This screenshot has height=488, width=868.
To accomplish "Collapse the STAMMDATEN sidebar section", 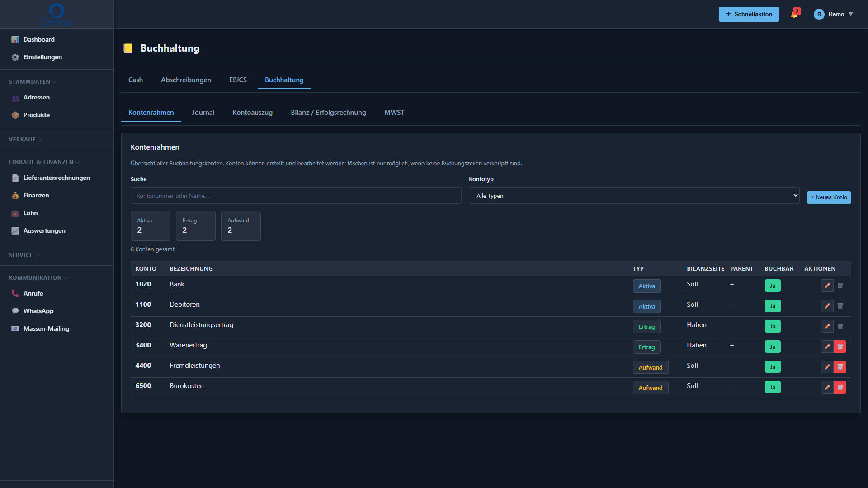I will [x=33, y=82].
